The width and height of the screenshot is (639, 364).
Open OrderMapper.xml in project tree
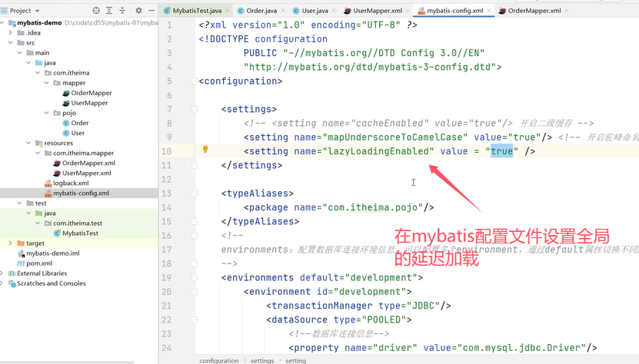(x=88, y=164)
